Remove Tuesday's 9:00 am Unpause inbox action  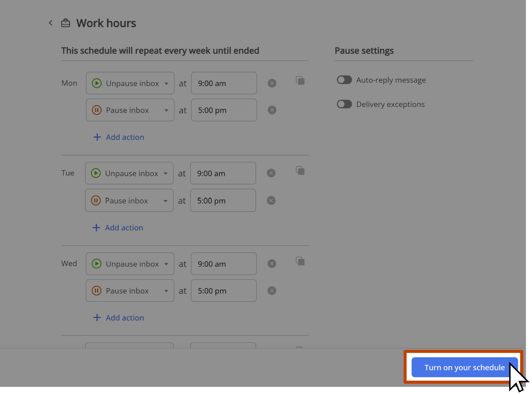271,173
